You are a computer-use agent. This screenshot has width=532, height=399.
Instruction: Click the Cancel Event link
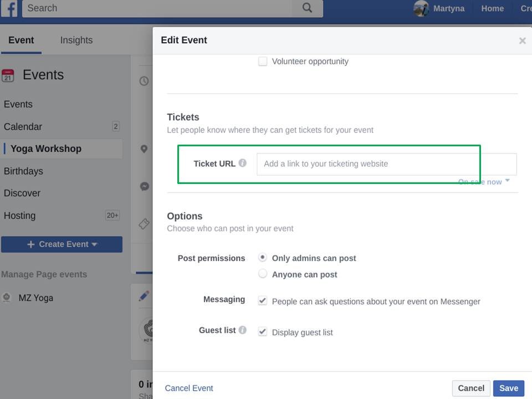189,388
